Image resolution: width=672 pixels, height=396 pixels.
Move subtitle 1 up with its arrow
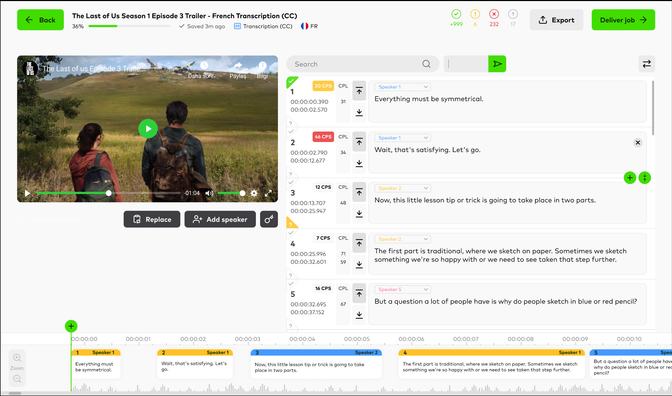coord(359,91)
